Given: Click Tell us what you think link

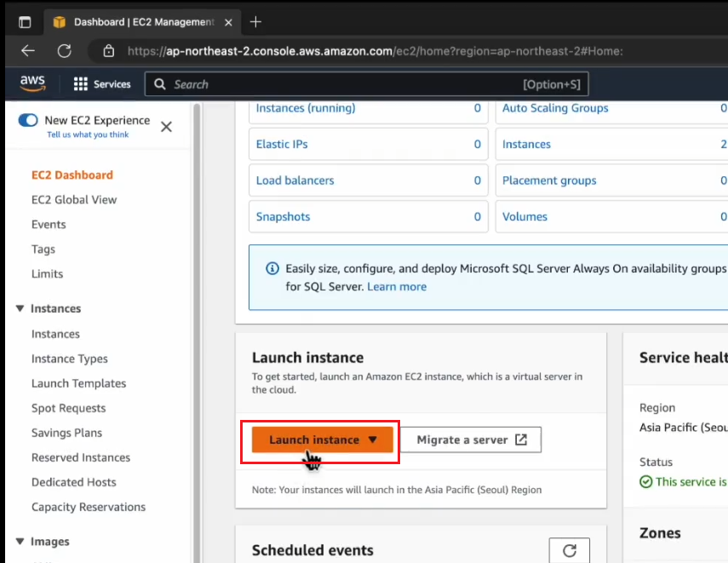Looking at the screenshot, I should click(88, 135).
